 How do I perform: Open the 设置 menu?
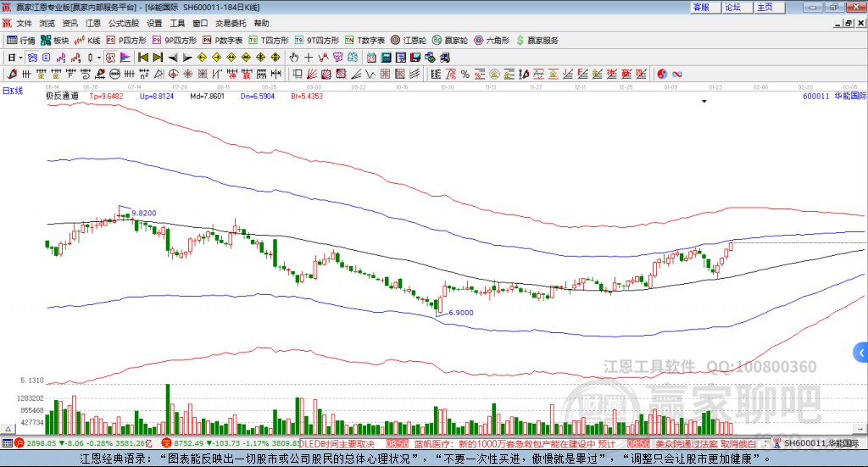[x=154, y=23]
